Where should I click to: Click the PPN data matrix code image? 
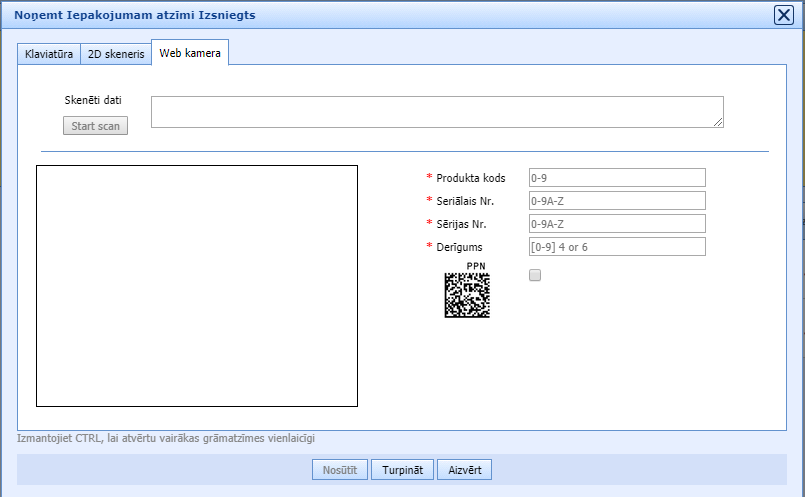(467, 295)
